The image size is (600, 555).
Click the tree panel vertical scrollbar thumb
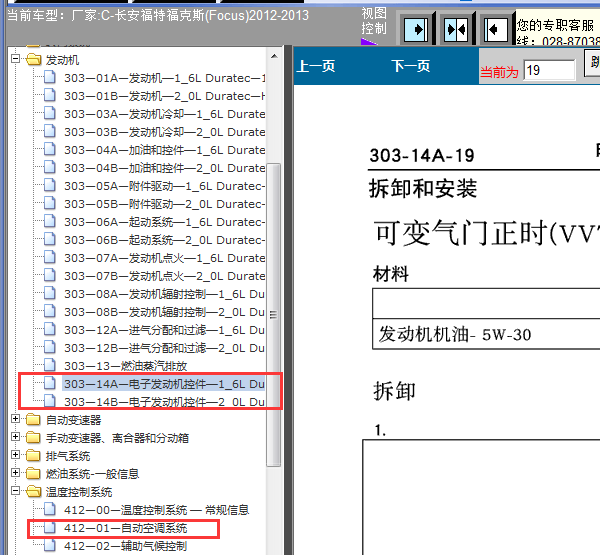click(274, 315)
